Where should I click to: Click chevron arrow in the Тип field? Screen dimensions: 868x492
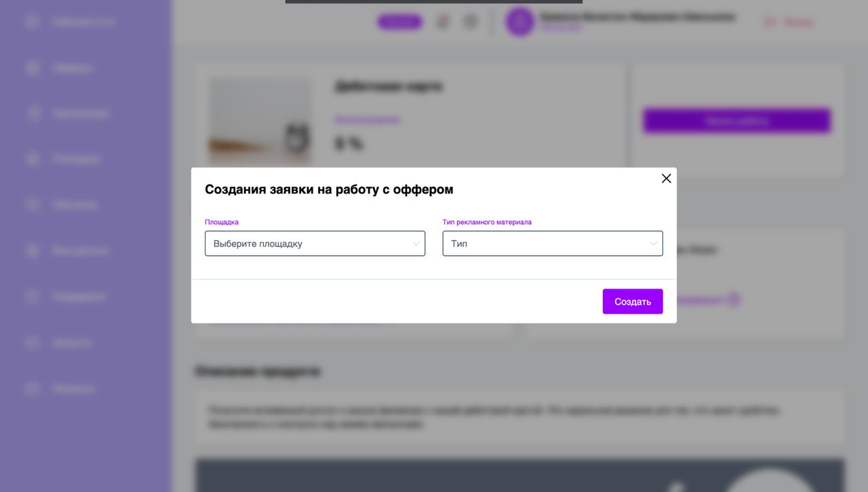653,244
